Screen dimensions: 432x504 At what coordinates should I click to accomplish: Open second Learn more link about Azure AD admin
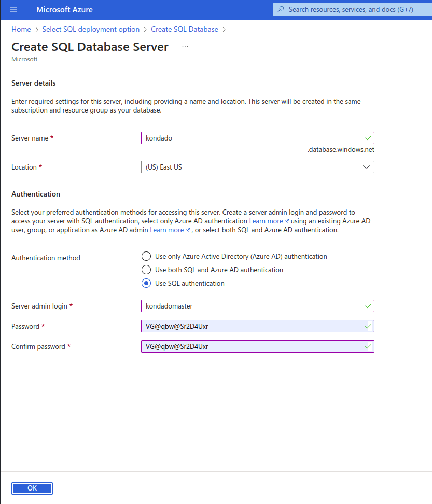click(167, 230)
